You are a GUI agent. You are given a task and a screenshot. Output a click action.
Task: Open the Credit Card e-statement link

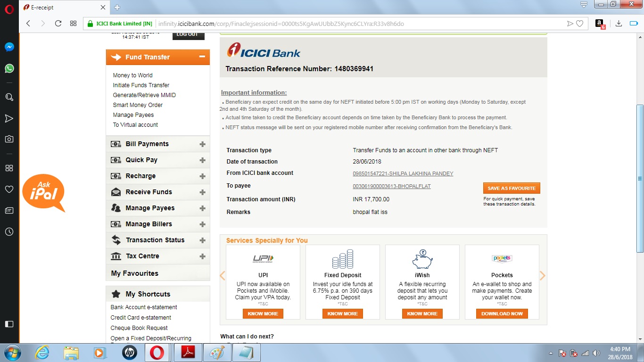click(140, 318)
